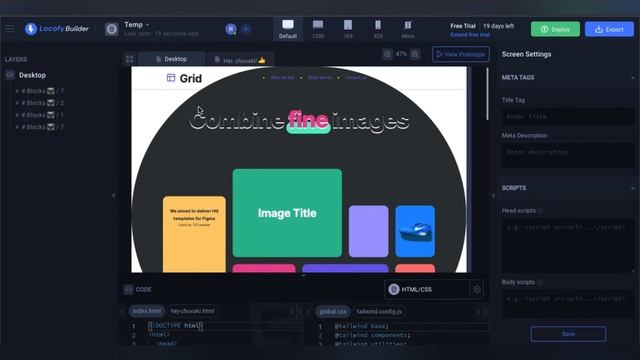Click the Body scripts info icon
This screenshot has width=640, height=360.
tap(540, 282)
